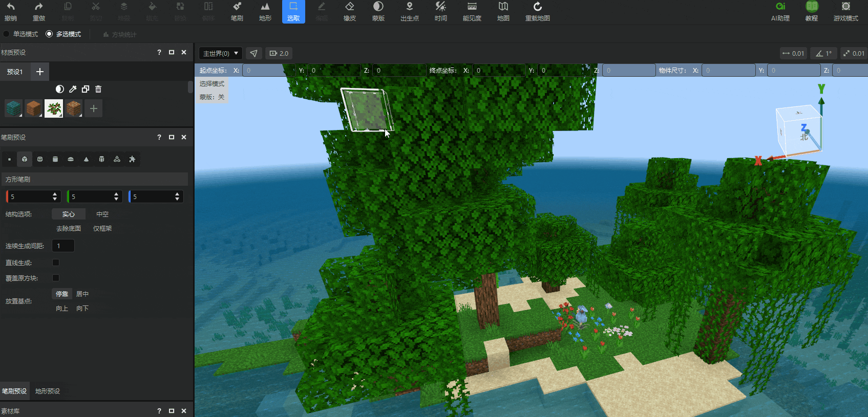The image size is (868, 417).
Task: Select the 多选模式 radio button
Action: [x=49, y=34]
